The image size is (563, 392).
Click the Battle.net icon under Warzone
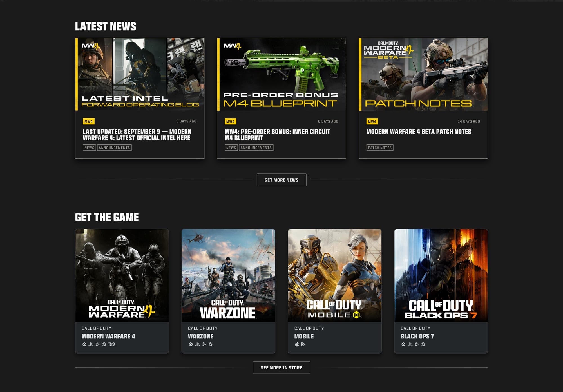[x=204, y=344]
